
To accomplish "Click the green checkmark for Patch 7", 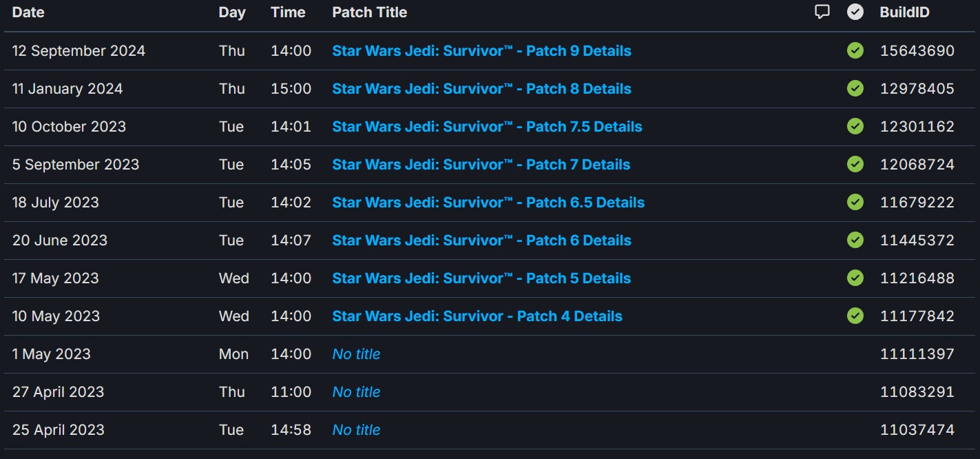I will pyautogui.click(x=855, y=164).
